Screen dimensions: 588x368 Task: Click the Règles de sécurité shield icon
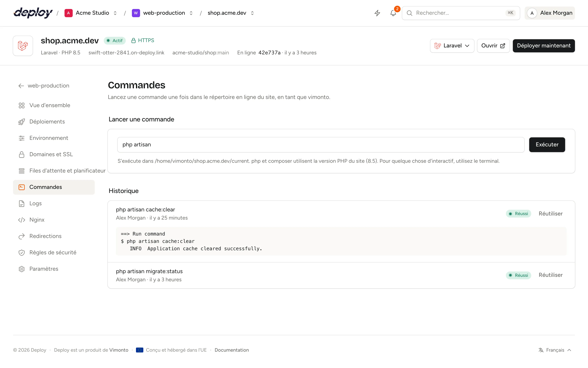(x=22, y=253)
